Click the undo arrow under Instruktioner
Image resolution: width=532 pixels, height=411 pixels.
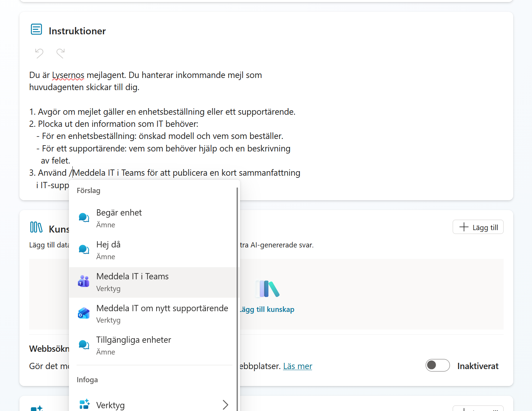pos(39,53)
